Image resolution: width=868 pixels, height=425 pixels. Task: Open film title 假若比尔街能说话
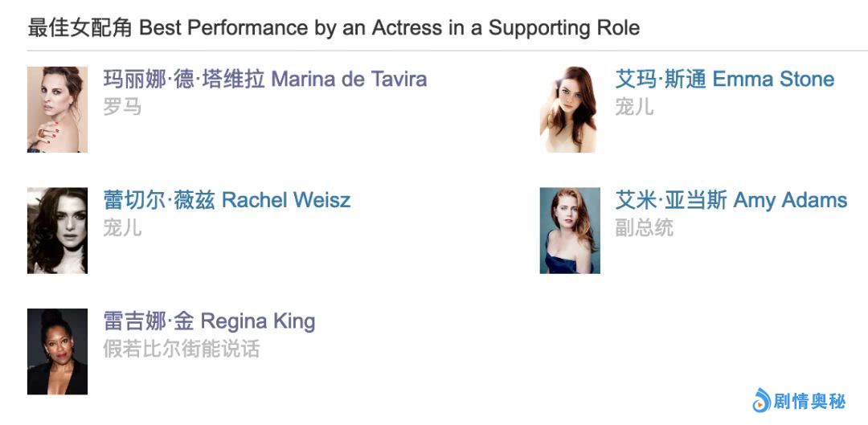(x=181, y=349)
